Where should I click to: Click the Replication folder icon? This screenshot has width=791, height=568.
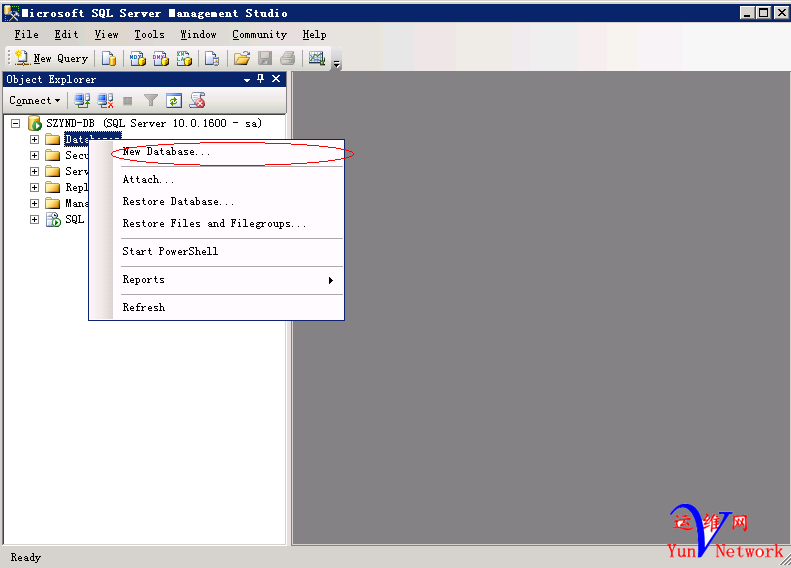click(x=52, y=187)
